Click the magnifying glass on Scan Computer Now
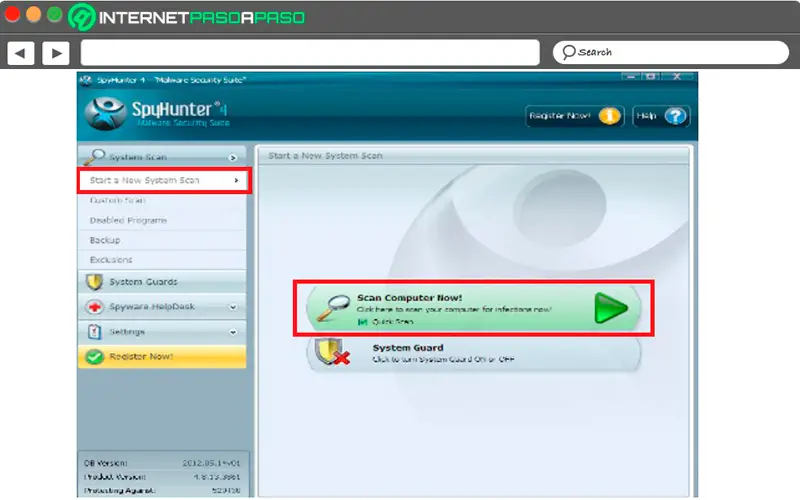800x500 pixels. pyautogui.click(x=333, y=308)
